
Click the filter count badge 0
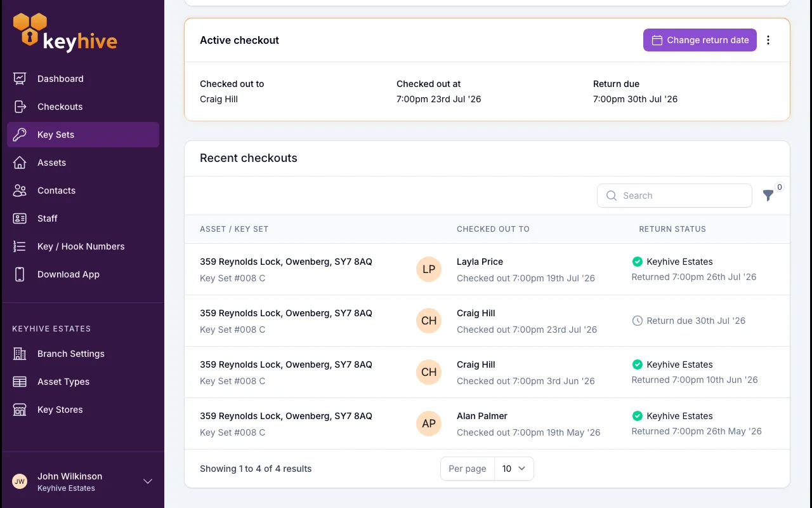(780, 187)
